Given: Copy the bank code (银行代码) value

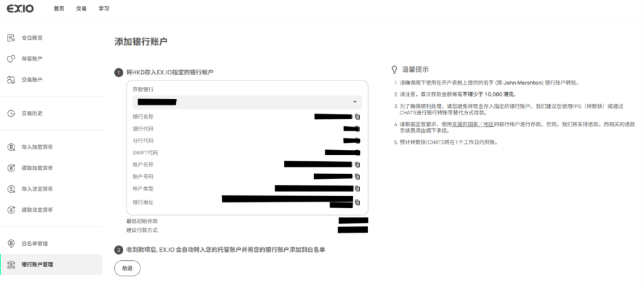Looking at the screenshot, I should coord(357,129).
